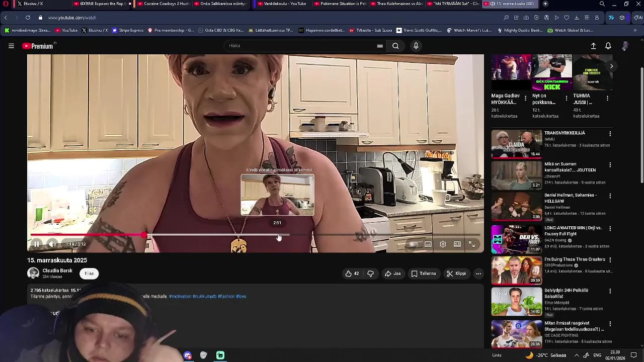Open the Claudia Barsk channel name link
Screen dimensions: 644x362
pyautogui.click(x=57, y=270)
